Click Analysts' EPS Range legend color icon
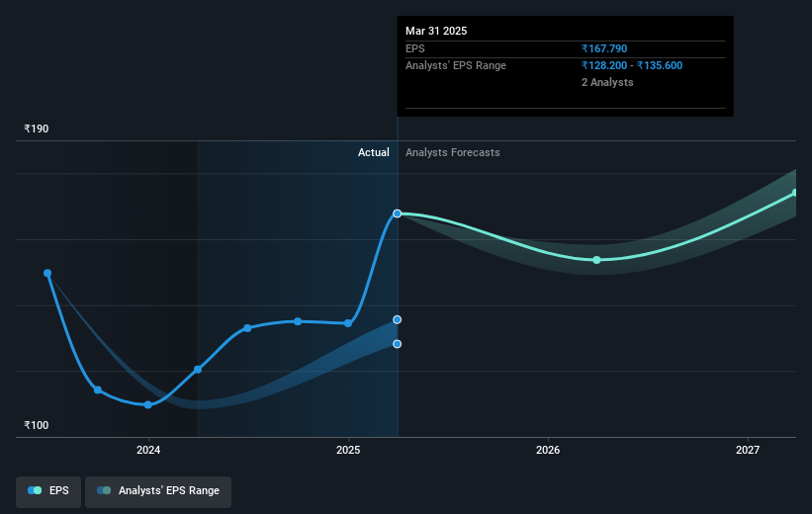The width and height of the screenshot is (812, 514). (x=104, y=490)
